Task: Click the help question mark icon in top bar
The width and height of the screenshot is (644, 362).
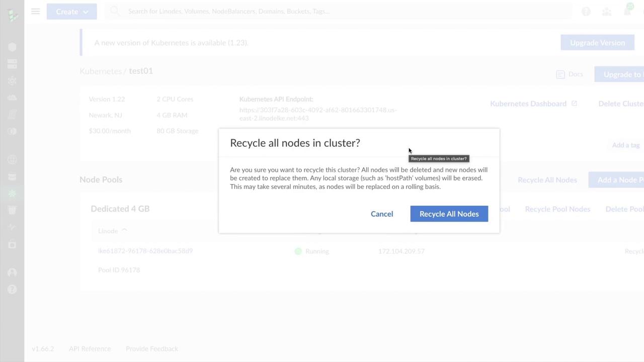Action: 586,12
